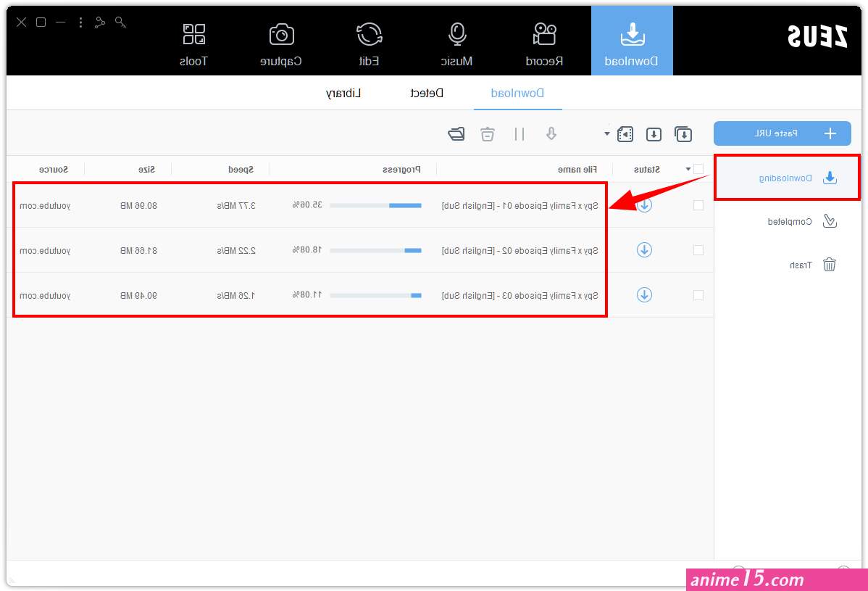
Task: Click progress bar at 18.08%
Action: (376, 250)
